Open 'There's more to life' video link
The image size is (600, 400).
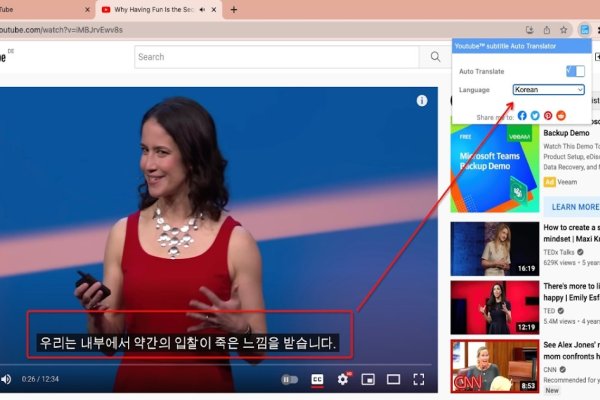[572, 293]
